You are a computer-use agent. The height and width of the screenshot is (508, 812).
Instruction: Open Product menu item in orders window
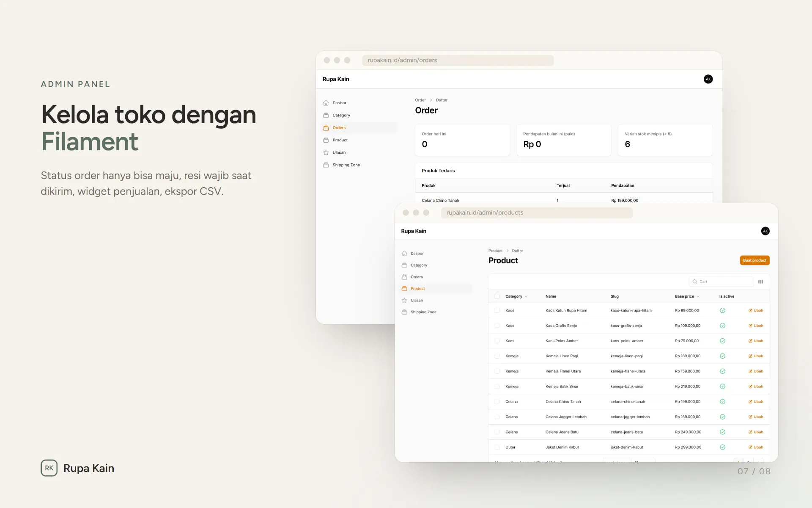[340, 140]
